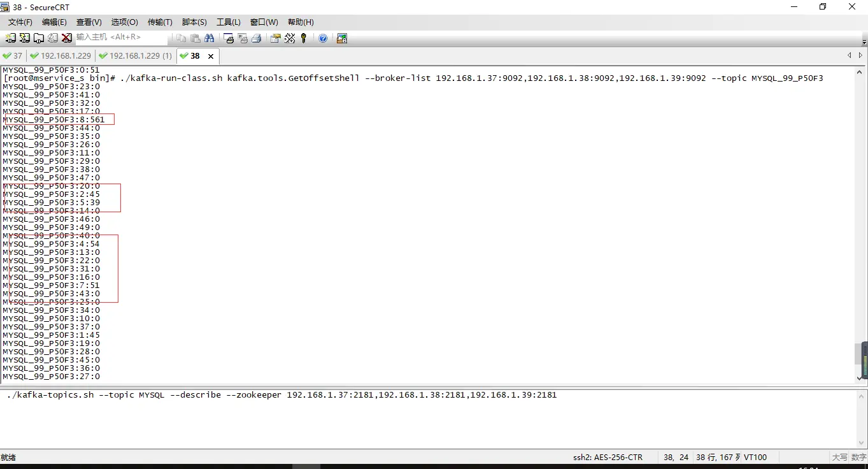This screenshot has height=469, width=868.
Task: Click the Find binoculars icon
Action: (x=209, y=38)
